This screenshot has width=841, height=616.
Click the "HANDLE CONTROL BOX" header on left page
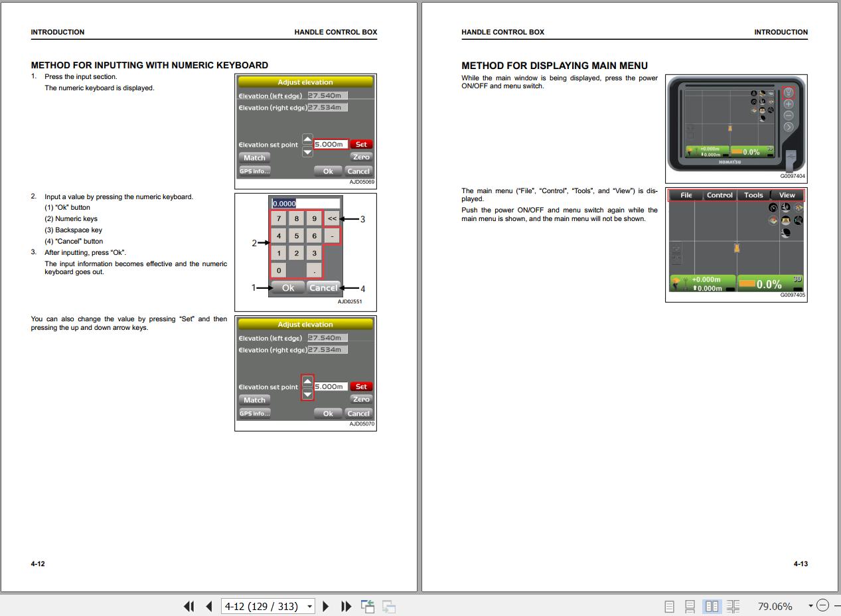click(336, 32)
